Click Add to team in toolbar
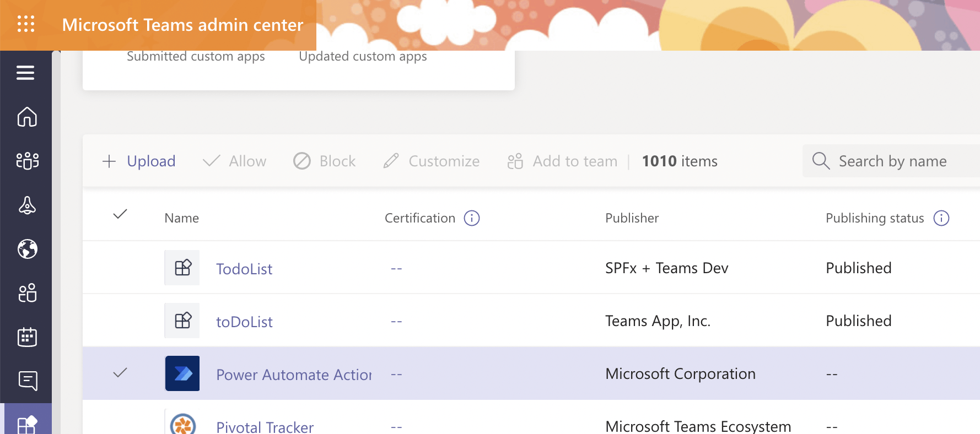The height and width of the screenshot is (434, 980). click(562, 161)
